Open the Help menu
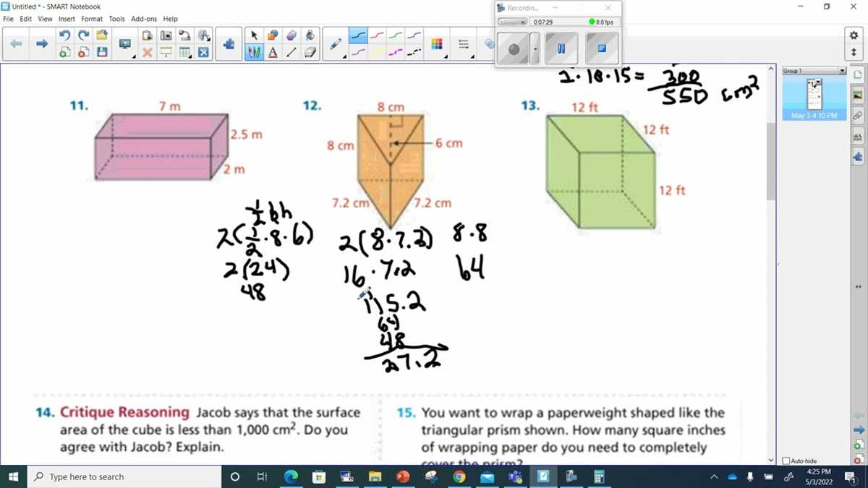The image size is (868, 488). click(171, 19)
